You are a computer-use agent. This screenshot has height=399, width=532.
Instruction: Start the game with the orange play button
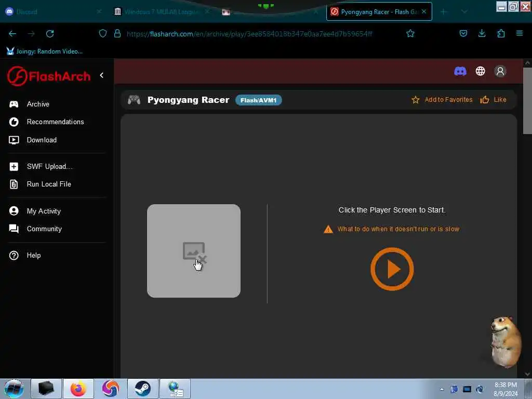392,269
